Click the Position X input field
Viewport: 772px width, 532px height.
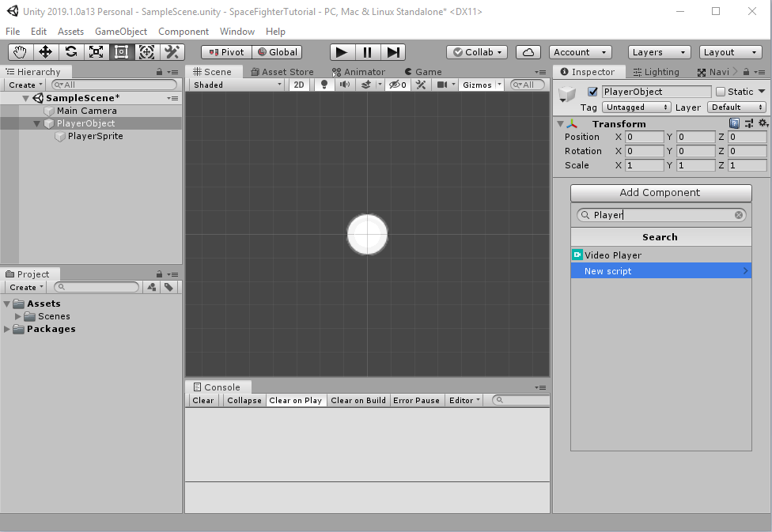pos(645,136)
